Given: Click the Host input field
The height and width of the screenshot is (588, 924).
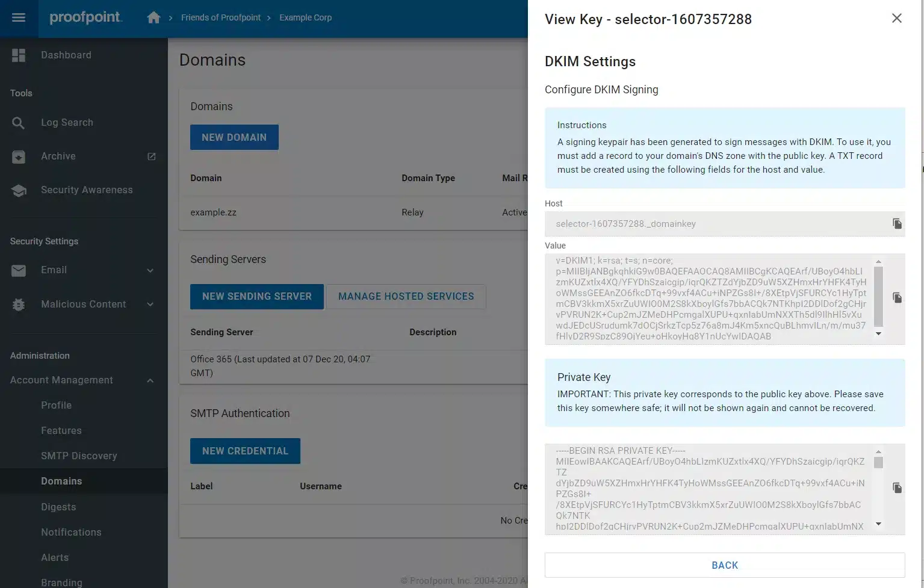Looking at the screenshot, I should [x=716, y=224].
